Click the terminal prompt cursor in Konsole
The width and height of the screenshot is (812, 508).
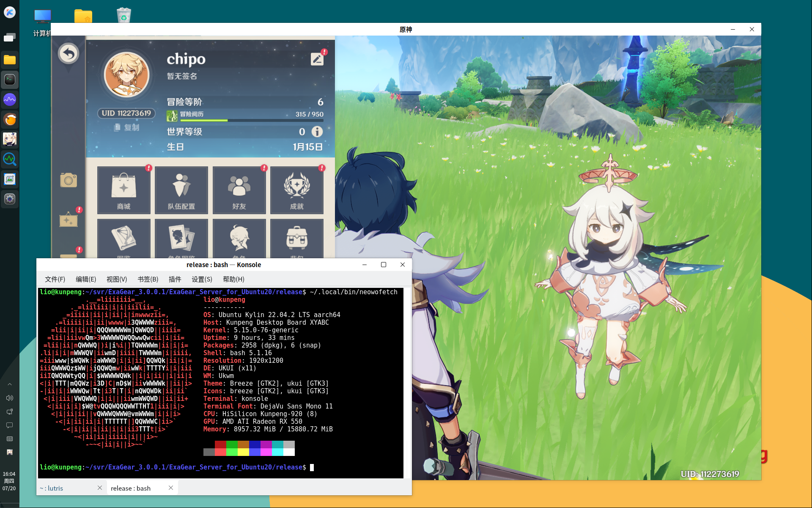tap(312, 467)
